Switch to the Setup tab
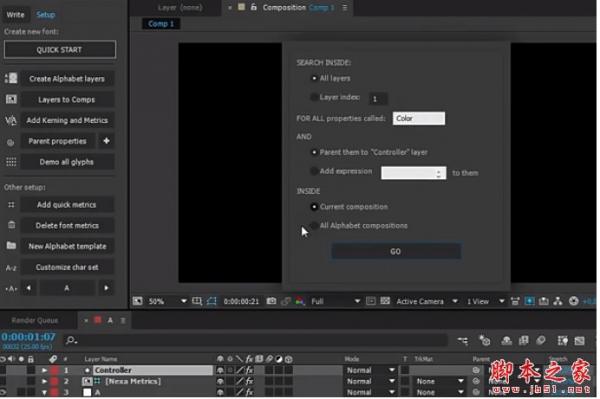The image size is (600, 399). coord(46,15)
